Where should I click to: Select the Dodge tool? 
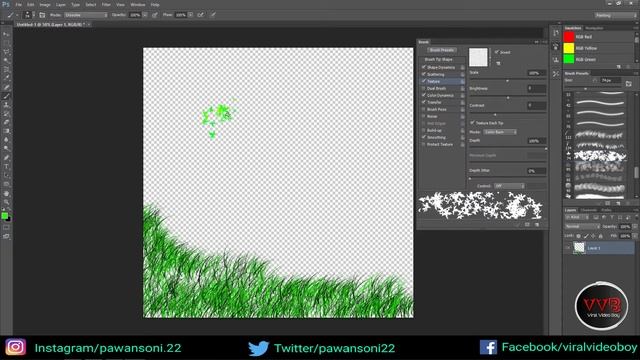6,149
